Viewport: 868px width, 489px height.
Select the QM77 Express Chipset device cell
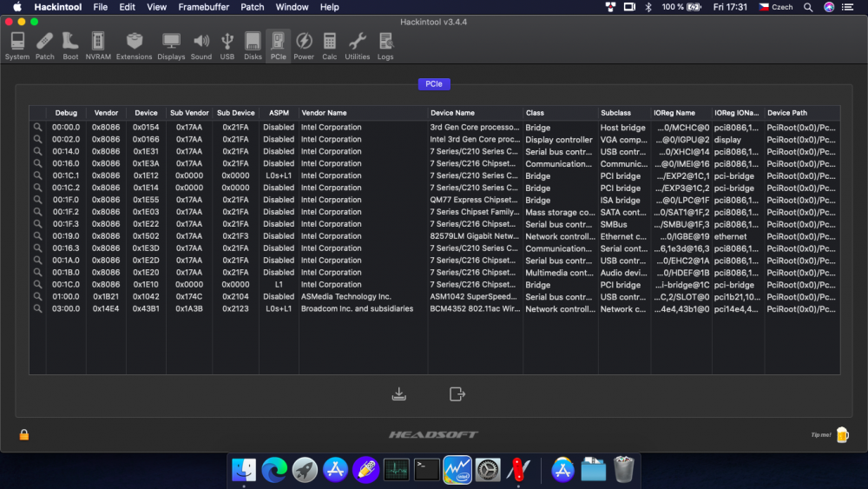(x=474, y=200)
